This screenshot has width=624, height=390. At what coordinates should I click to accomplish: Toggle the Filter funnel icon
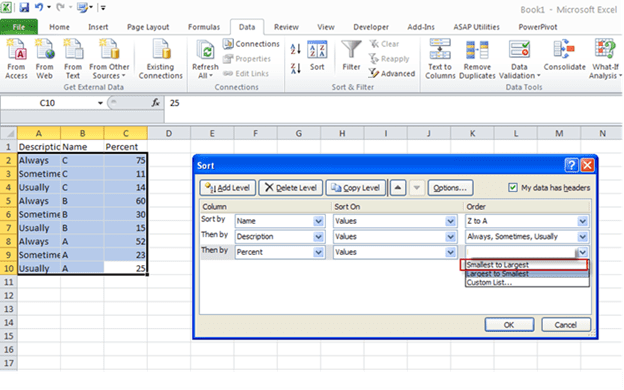coord(351,56)
